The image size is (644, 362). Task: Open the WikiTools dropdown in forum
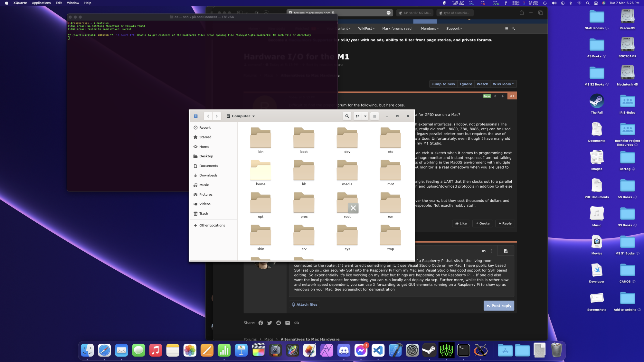point(503,84)
